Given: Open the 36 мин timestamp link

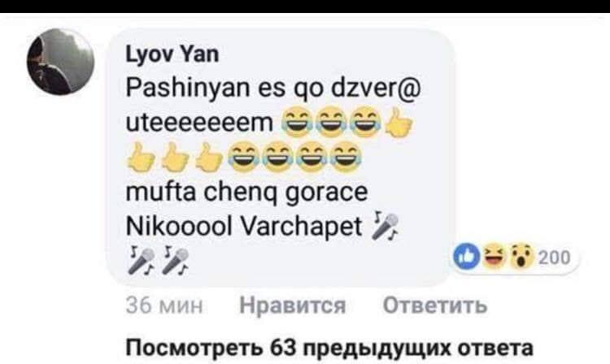Looking at the screenshot, I should coord(164,305).
